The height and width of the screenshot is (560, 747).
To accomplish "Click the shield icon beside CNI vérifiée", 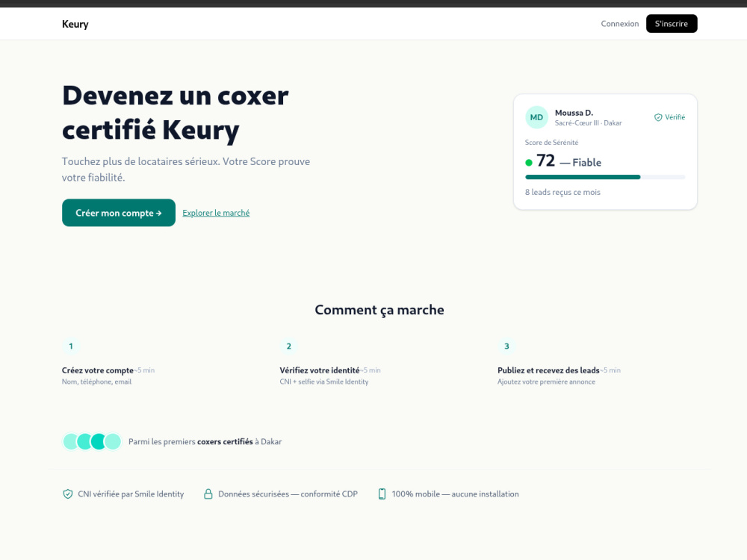I will pos(68,494).
